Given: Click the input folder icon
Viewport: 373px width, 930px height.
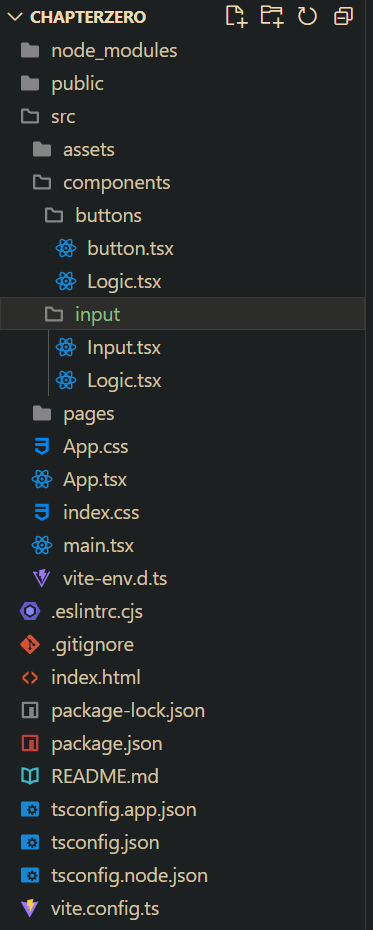Looking at the screenshot, I should tap(53, 314).
